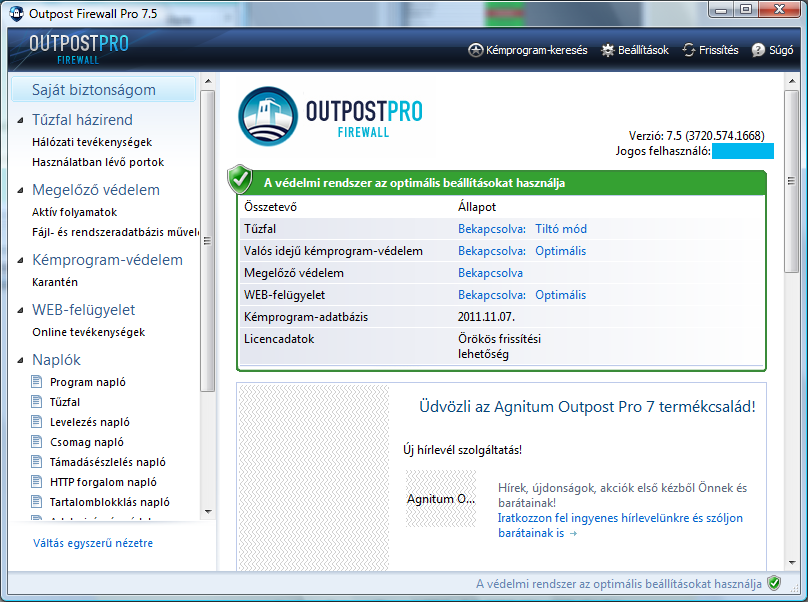Click the Kémprogram-keresés scan icon
The width and height of the screenshot is (808, 602).
(x=475, y=50)
